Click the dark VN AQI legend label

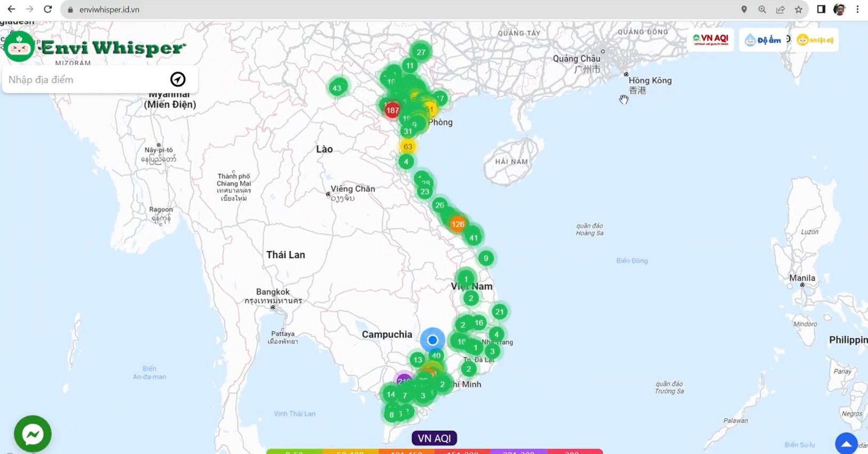pos(434,438)
